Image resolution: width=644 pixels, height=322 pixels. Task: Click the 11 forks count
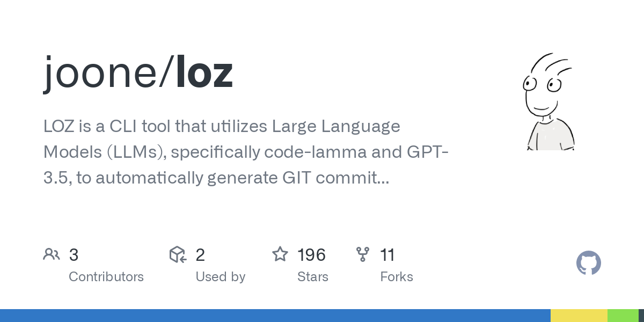(x=387, y=254)
